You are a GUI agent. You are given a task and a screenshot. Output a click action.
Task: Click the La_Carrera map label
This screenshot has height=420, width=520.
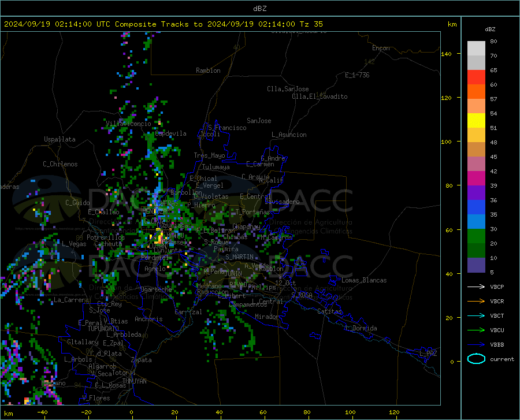click(71, 300)
